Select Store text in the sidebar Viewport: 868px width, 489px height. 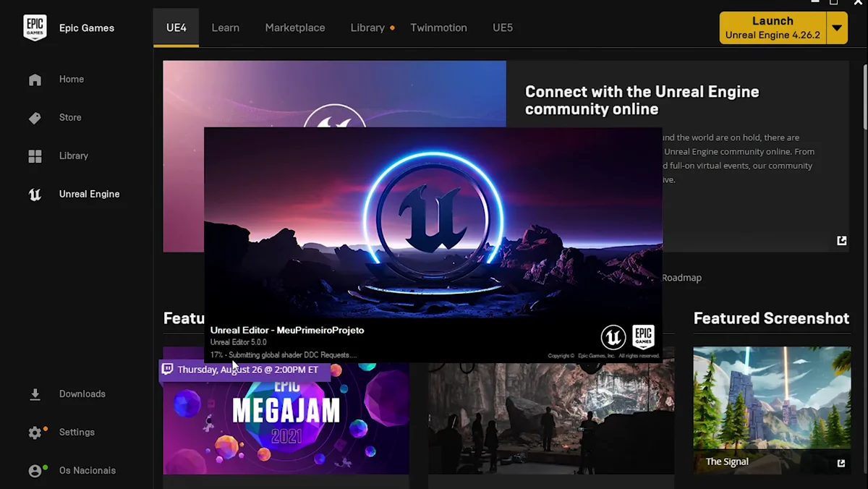[70, 118]
